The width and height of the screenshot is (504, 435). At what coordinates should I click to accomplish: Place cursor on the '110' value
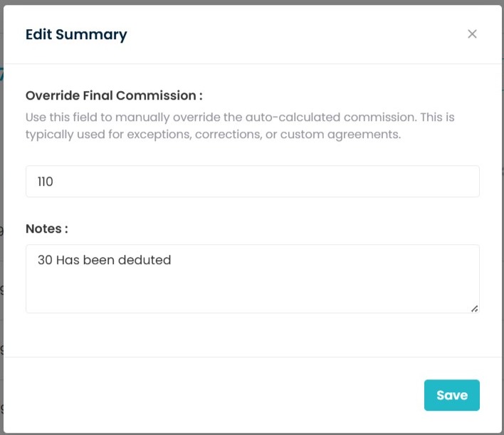pos(46,182)
